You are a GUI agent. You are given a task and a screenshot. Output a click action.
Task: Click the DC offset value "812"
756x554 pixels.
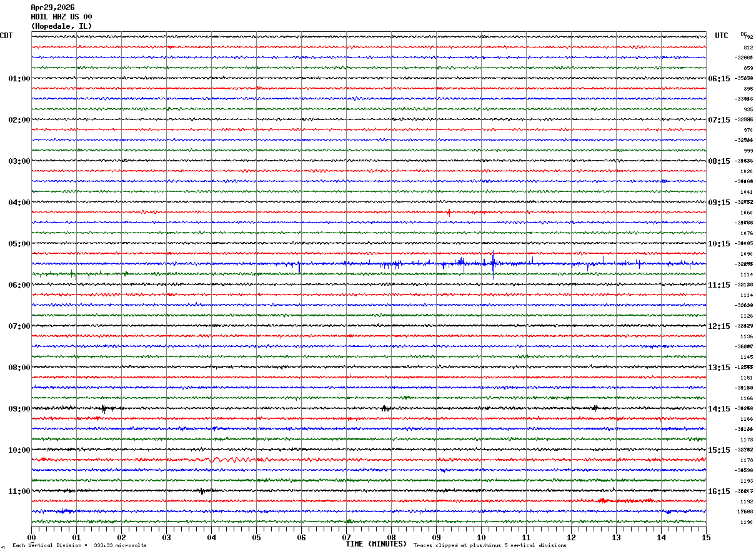(748, 48)
